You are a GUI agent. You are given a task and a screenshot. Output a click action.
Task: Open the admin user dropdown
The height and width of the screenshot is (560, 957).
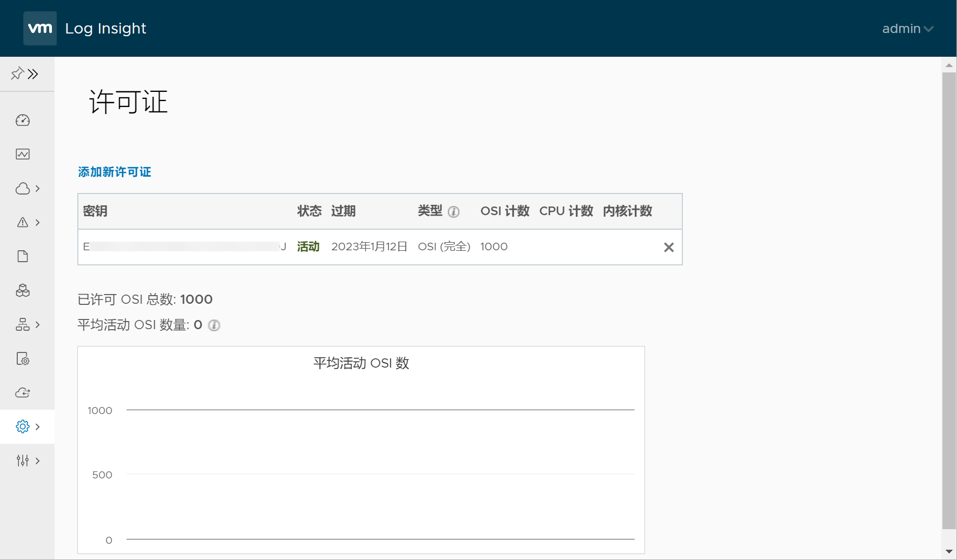tap(907, 29)
